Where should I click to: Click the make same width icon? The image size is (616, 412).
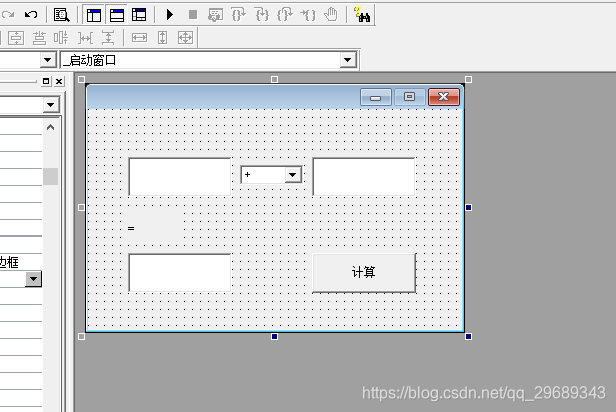(x=139, y=38)
